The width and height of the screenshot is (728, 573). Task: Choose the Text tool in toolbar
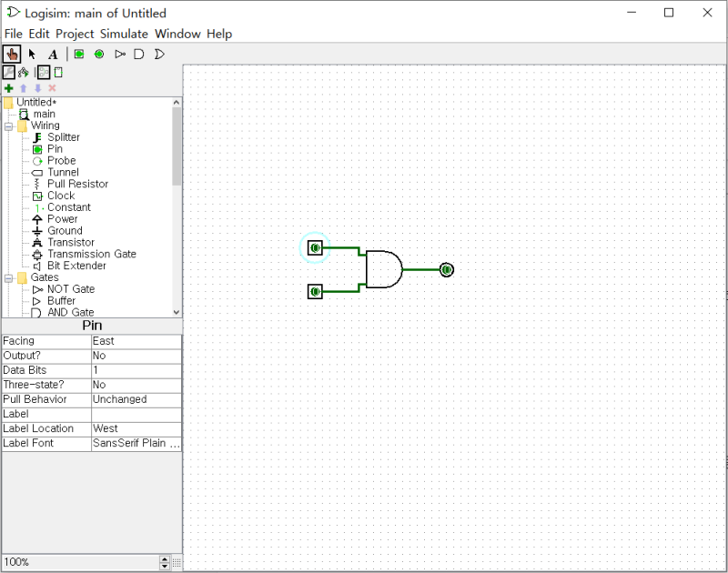coord(53,54)
